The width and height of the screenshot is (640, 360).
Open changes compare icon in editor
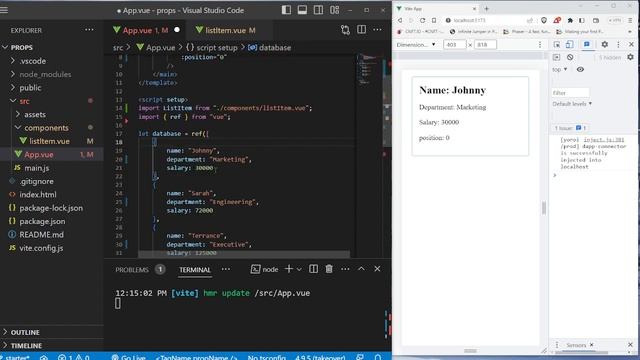point(345,30)
